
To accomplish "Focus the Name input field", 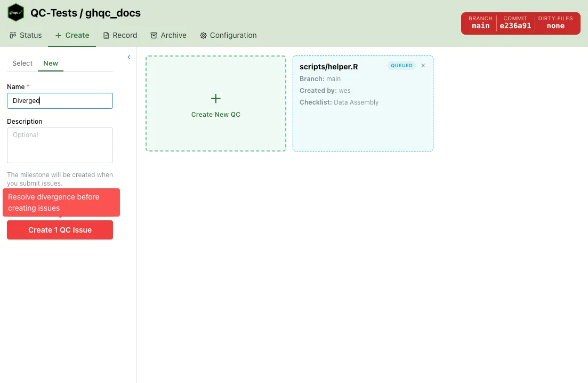I will tap(60, 101).
